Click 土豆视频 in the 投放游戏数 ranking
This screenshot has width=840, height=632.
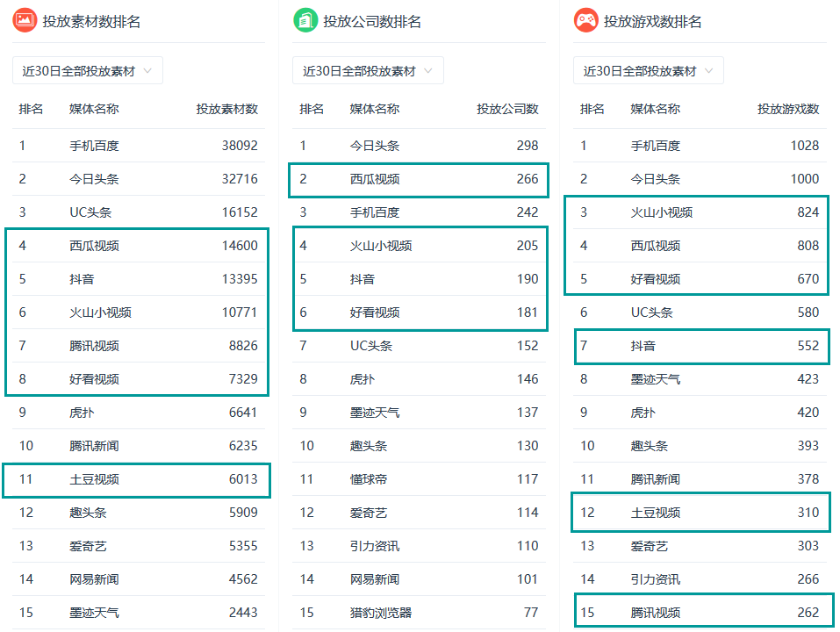pyautogui.click(x=656, y=513)
